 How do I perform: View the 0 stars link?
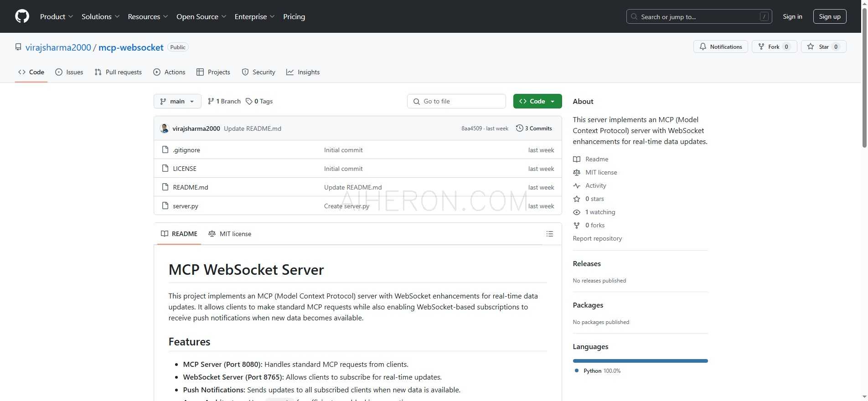[x=589, y=199]
